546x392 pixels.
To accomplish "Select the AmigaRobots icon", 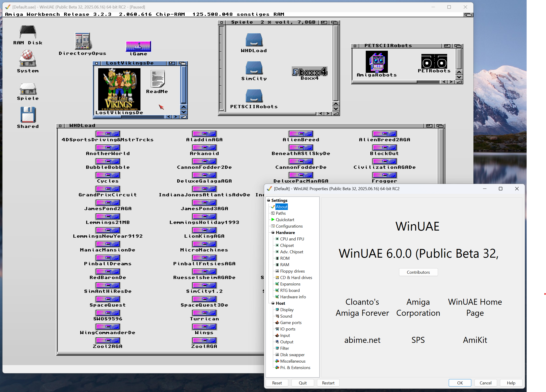I will (377, 62).
